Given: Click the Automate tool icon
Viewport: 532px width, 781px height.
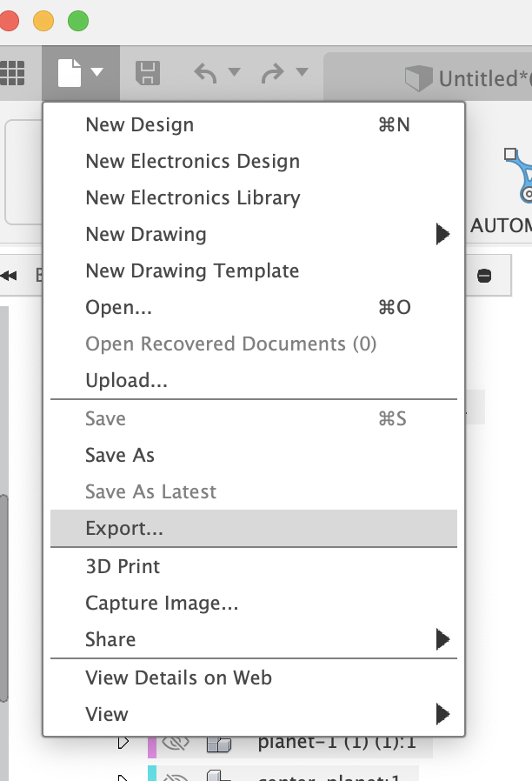Looking at the screenshot, I should [520, 174].
